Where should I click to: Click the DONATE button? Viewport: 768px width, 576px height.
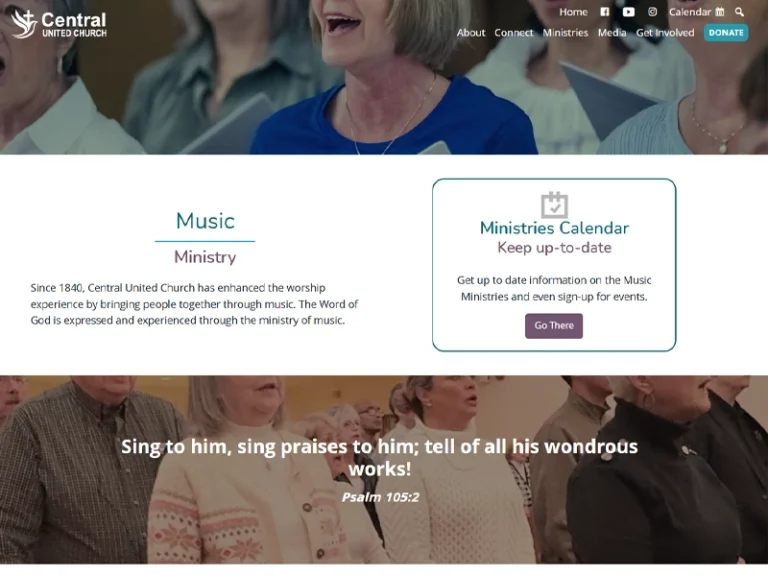[726, 33]
